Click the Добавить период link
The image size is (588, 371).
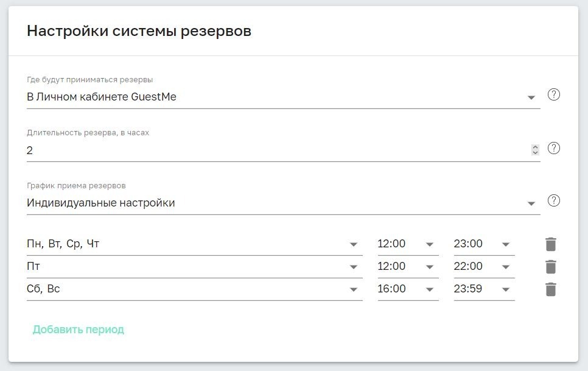tap(79, 328)
